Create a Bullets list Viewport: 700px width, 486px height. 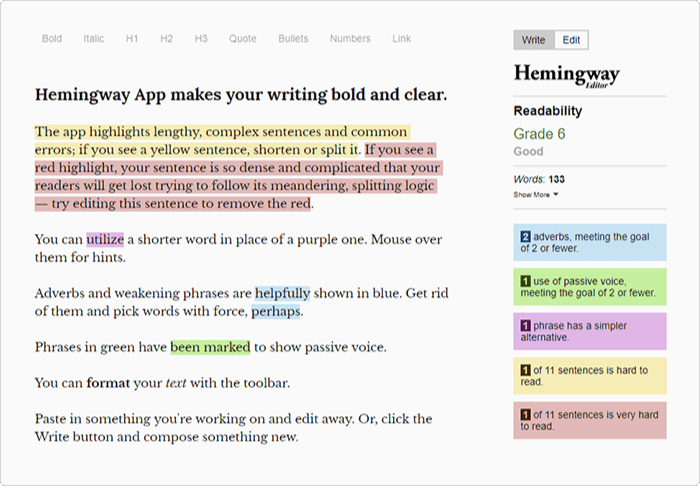293,39
